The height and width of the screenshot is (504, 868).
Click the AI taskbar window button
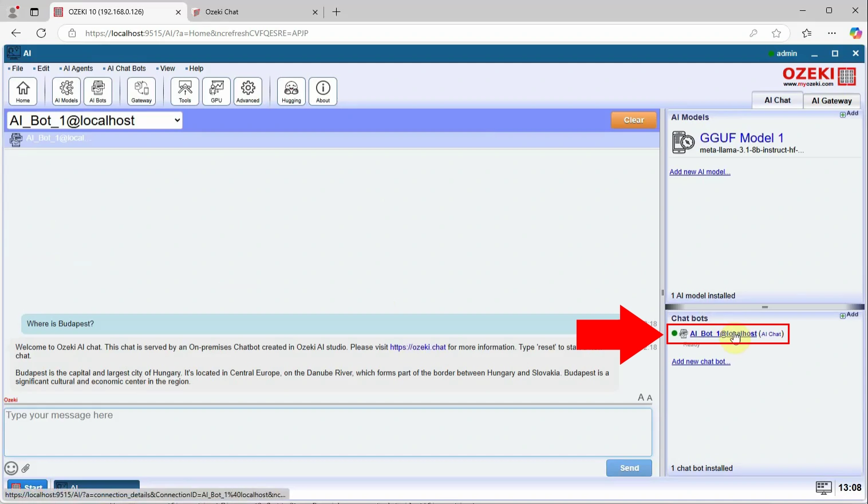[x=97, y=486]
